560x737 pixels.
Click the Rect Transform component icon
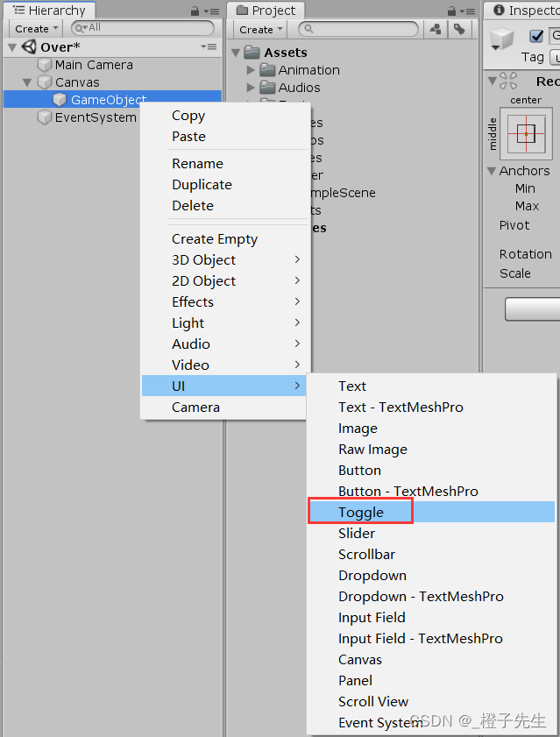[508, 81]
